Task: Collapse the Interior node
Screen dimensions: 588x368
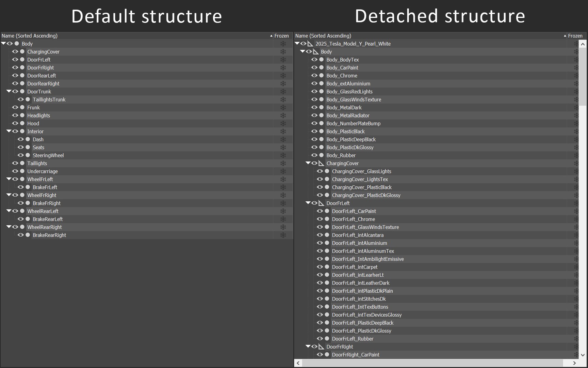Action: click(x=9, y=131)
